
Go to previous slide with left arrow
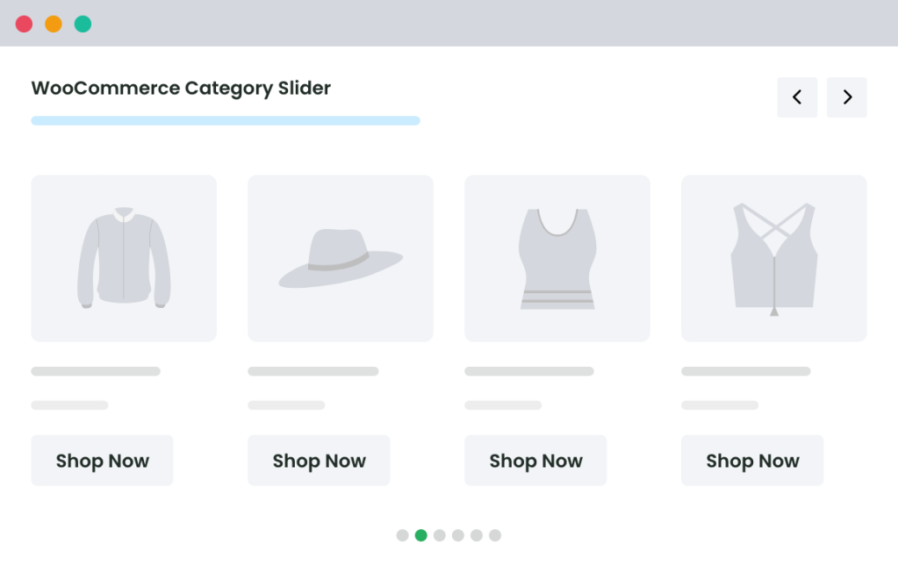(797, 97)
